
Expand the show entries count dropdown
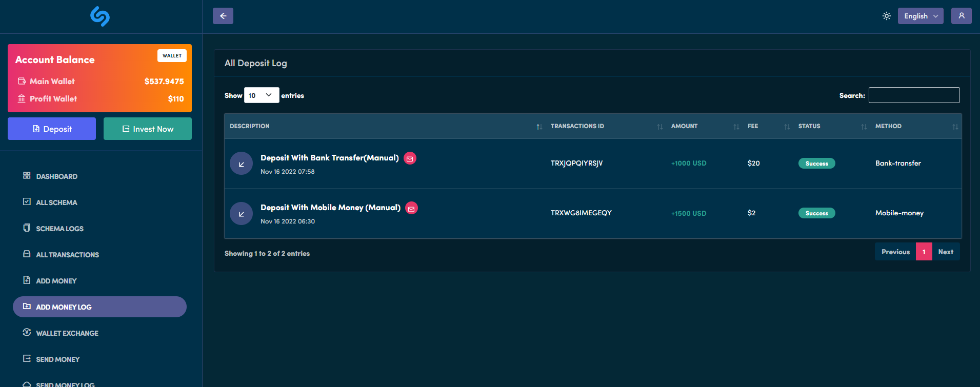click(261, 95)
